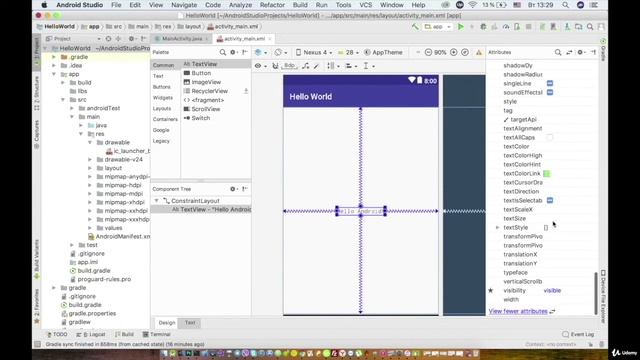This screenshot has width=640, height=360.
Task: Open the Apple menu
Action: 44,5
